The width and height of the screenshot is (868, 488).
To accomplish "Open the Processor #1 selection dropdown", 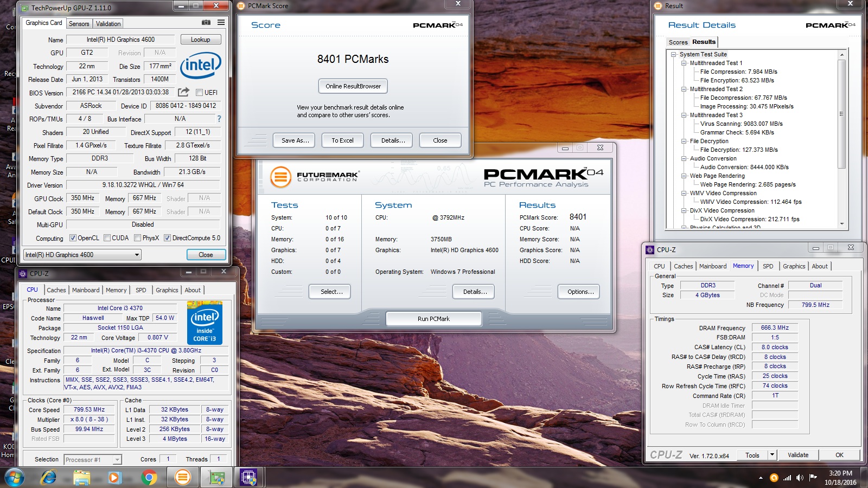I will coord(92,459).
